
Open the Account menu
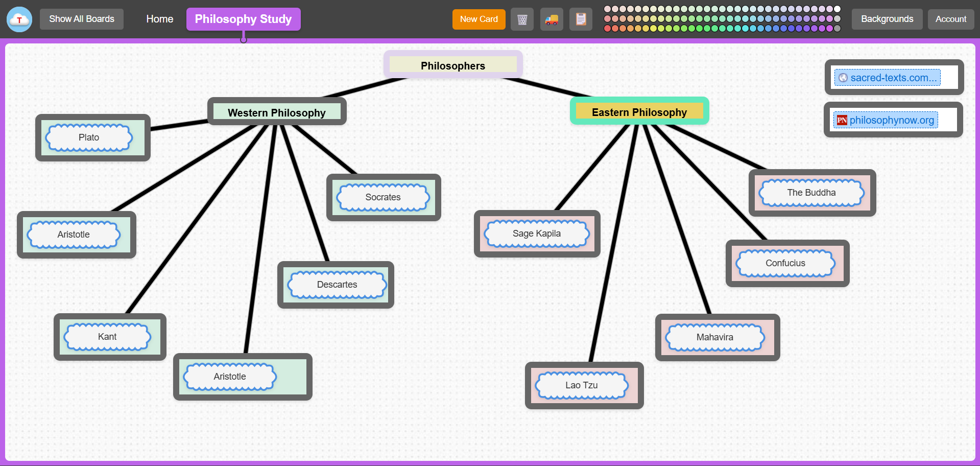pos(950,19)
